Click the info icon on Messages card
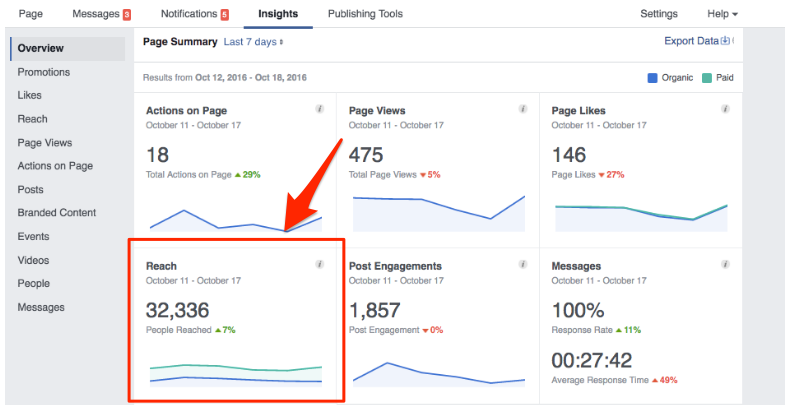The image size is (789, 405). coord(725,265)
